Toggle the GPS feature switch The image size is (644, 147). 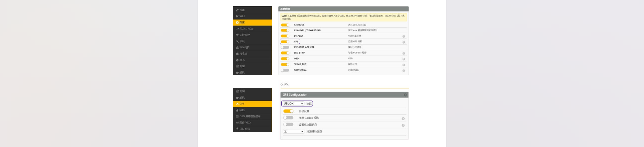click(285, 42)
